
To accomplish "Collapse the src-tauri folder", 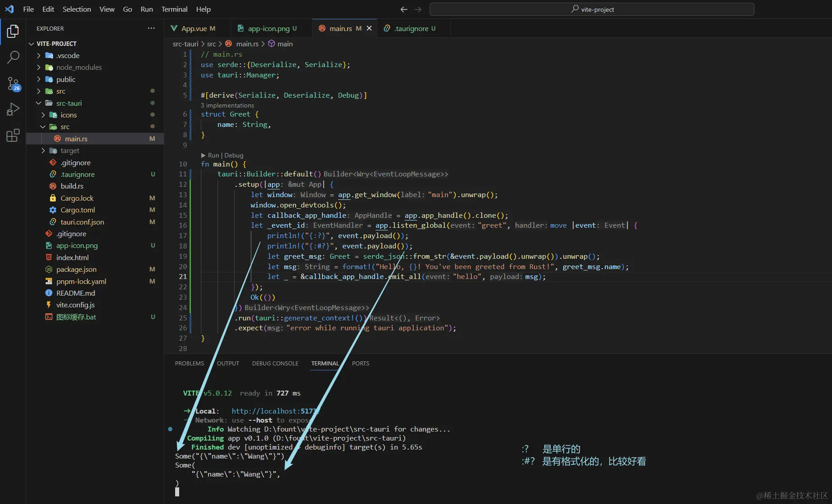I will (x=39, y=103).
